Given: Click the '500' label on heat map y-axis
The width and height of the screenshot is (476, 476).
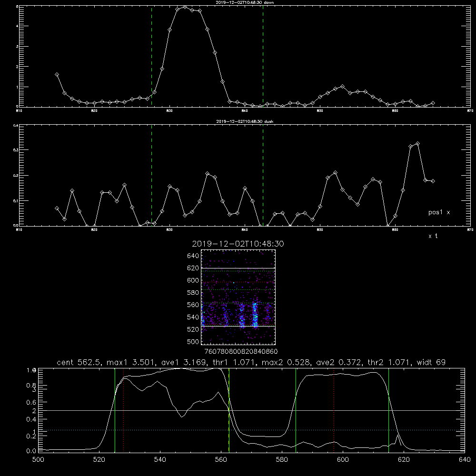Looking at the screenshot, I should [x=193, y=342].
